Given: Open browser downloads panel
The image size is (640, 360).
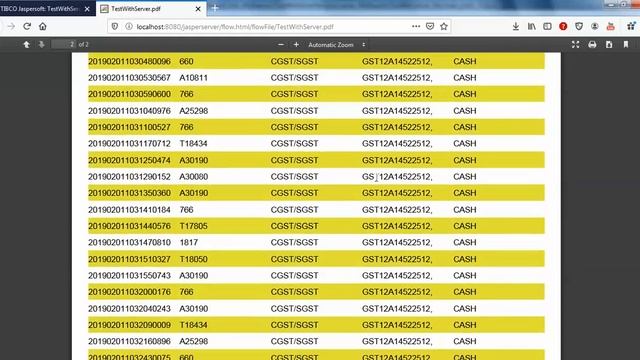Looking at the screenshot, I should (516, 27).
